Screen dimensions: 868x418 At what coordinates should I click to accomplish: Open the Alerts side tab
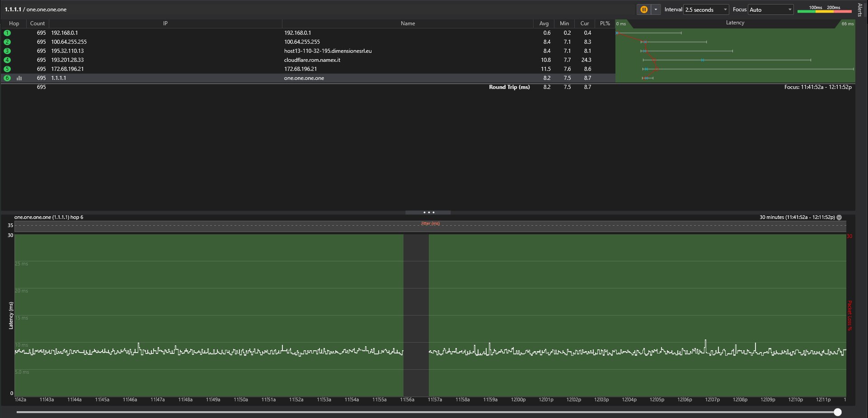coord(860,10)
